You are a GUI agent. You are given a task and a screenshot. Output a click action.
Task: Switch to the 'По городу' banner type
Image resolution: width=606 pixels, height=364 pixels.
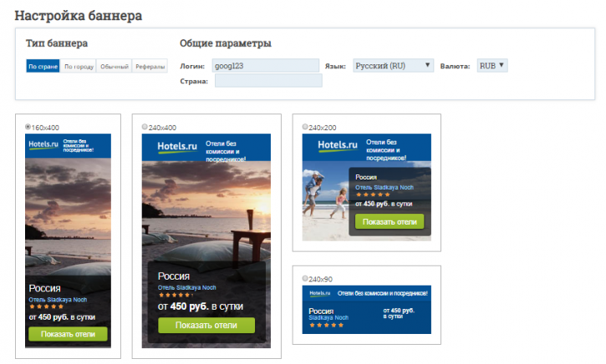79,67
